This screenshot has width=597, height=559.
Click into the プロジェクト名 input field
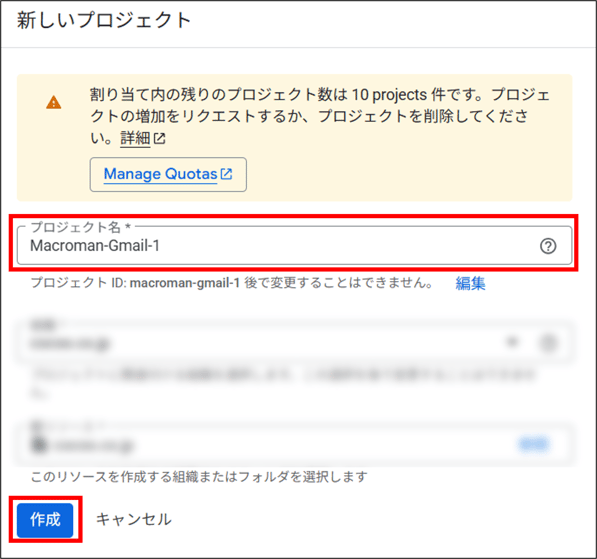pos(294,246)
